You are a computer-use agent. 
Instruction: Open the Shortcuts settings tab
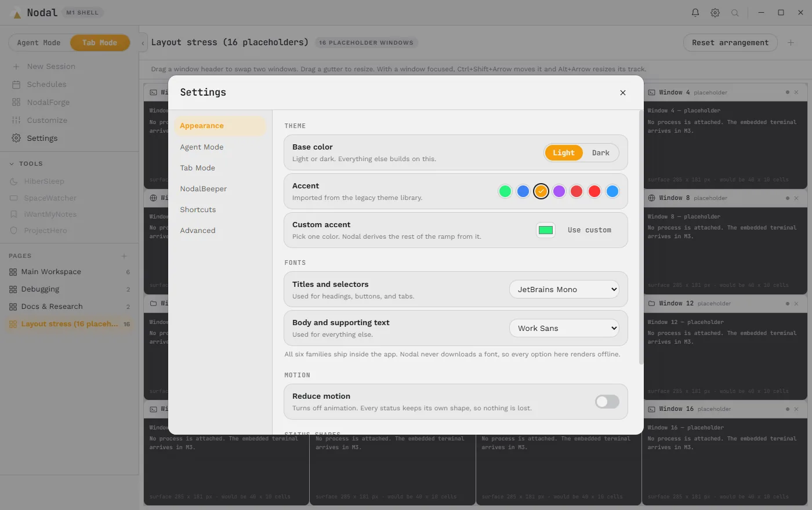[220, 210]
